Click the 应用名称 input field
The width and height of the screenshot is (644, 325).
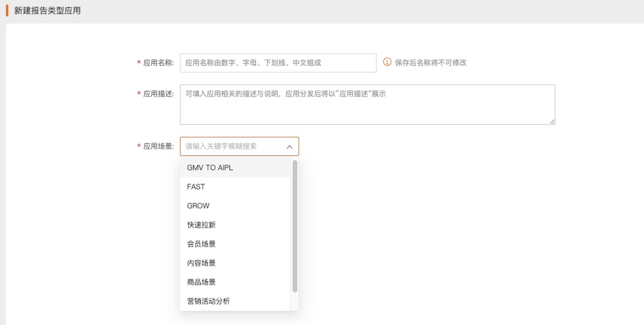pyautogui.click(x=278, y=63)
